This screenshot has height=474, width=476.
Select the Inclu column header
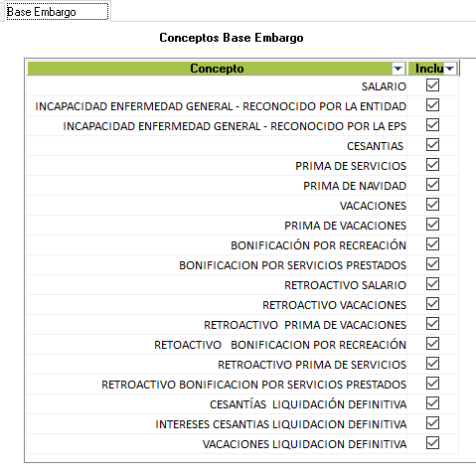coord(429,69)
